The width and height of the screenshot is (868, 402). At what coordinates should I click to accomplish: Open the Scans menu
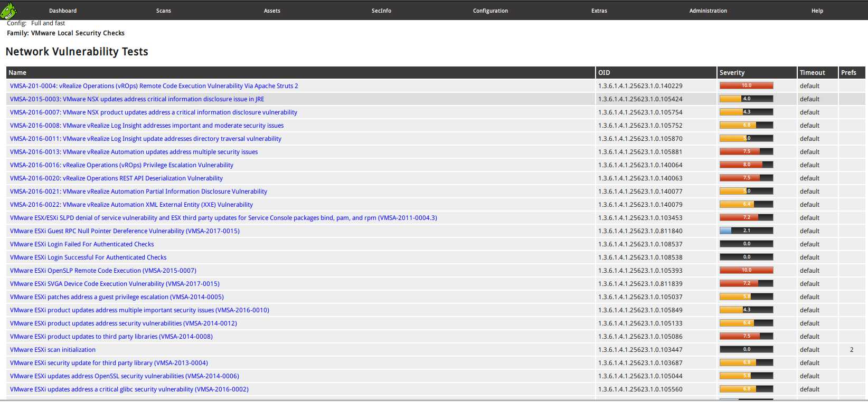pyautogui.click(x=164, y=11)
